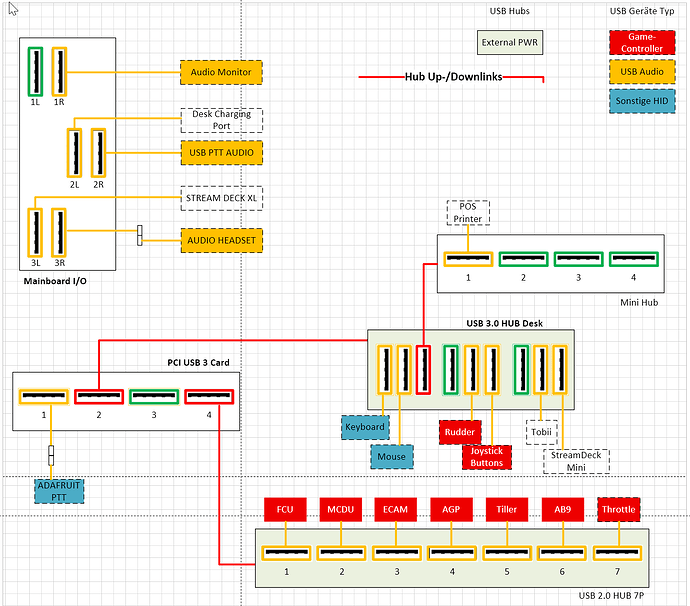Select the cable adapter before AUDIO HEADSET

(x=139, y=235)
